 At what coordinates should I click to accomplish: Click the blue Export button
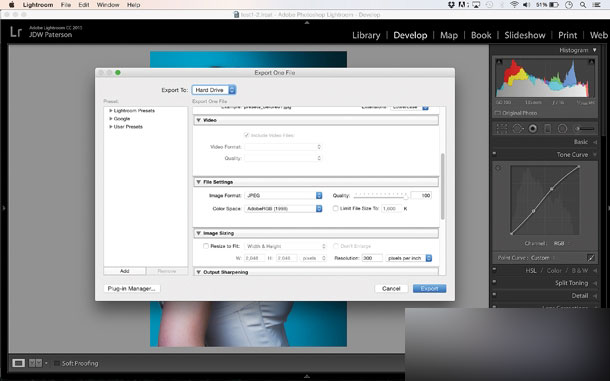[429, 288]
